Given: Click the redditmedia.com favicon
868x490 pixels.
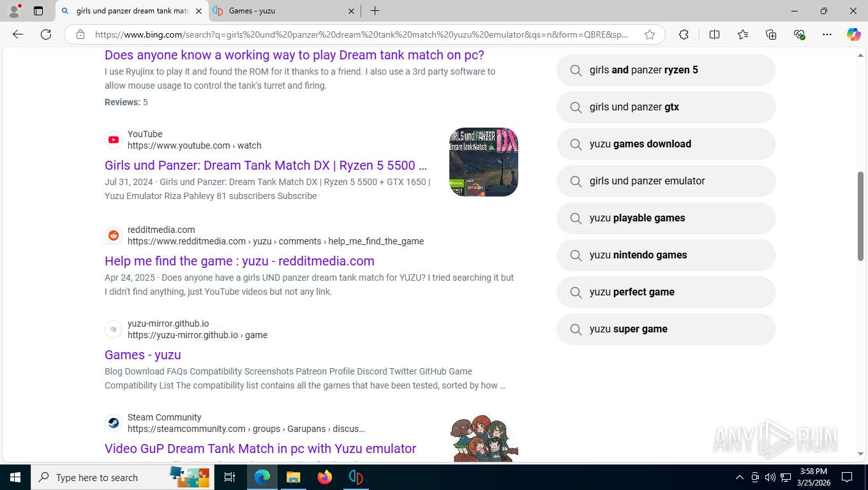Looking at the screenshot, I should tap(114, 235).
